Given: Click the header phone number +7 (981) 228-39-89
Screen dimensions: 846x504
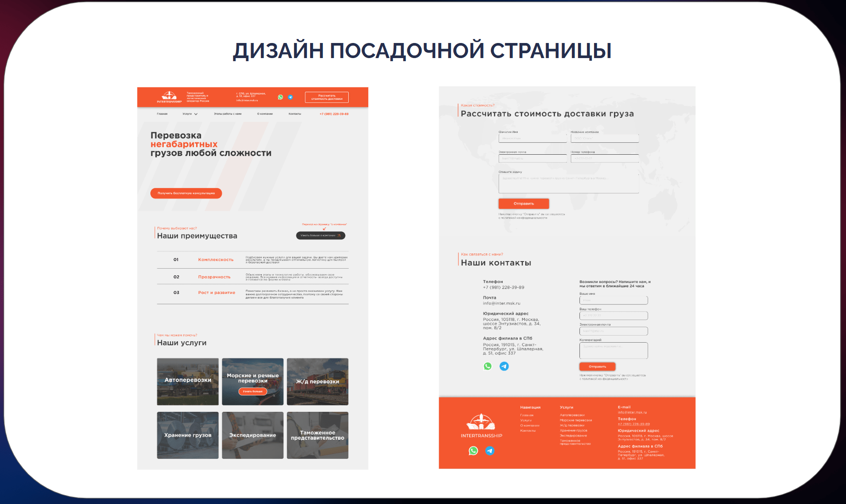Looking at the screenshot, I should (334, 114).
